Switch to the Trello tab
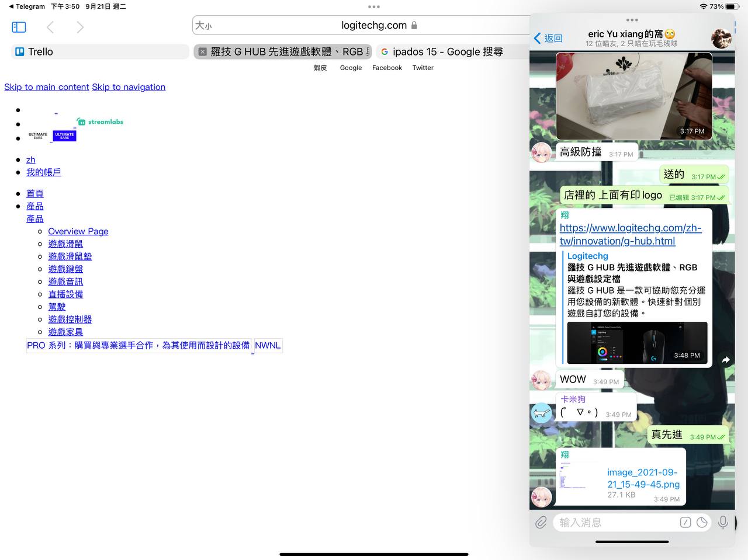The width and height of the screenshot is (748, 560). click(x=41, y=51)
